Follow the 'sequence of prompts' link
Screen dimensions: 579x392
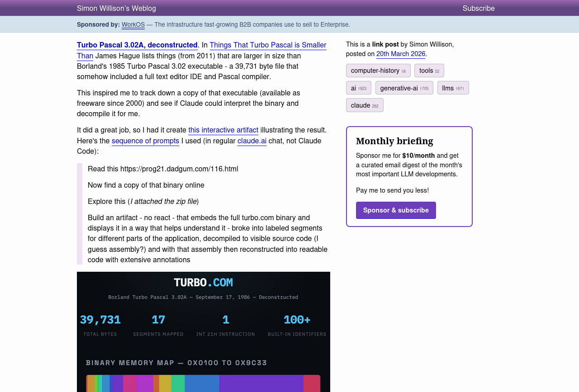coord(145,141)
